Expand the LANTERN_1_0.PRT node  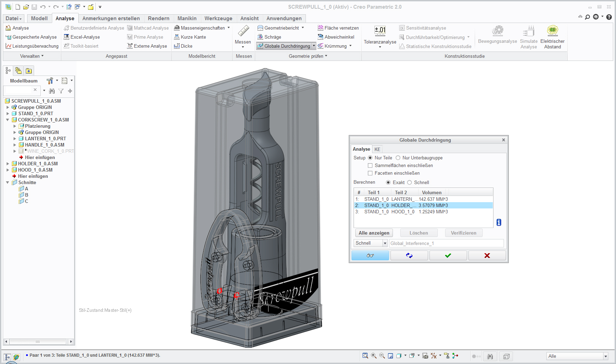[x=15, y=139]
